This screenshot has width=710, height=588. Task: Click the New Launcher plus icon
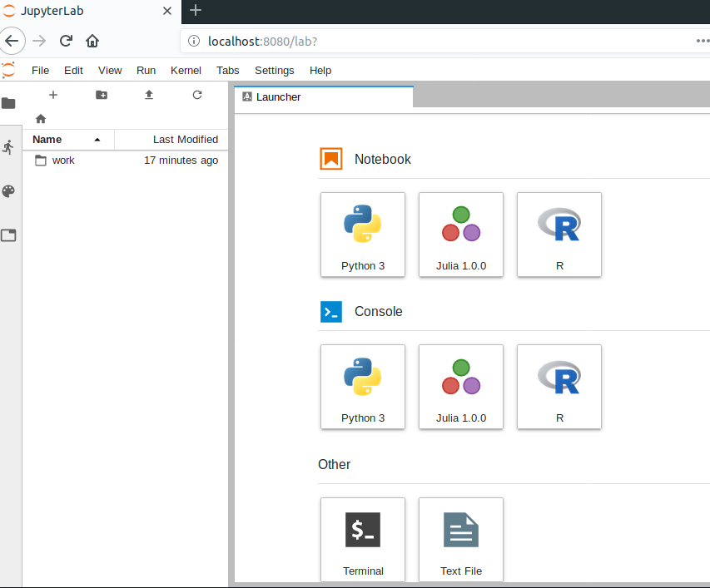[53, 95]
